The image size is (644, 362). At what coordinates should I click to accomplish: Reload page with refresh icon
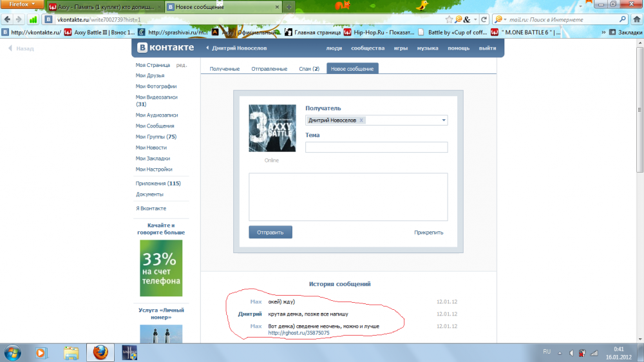pos(484,19)
